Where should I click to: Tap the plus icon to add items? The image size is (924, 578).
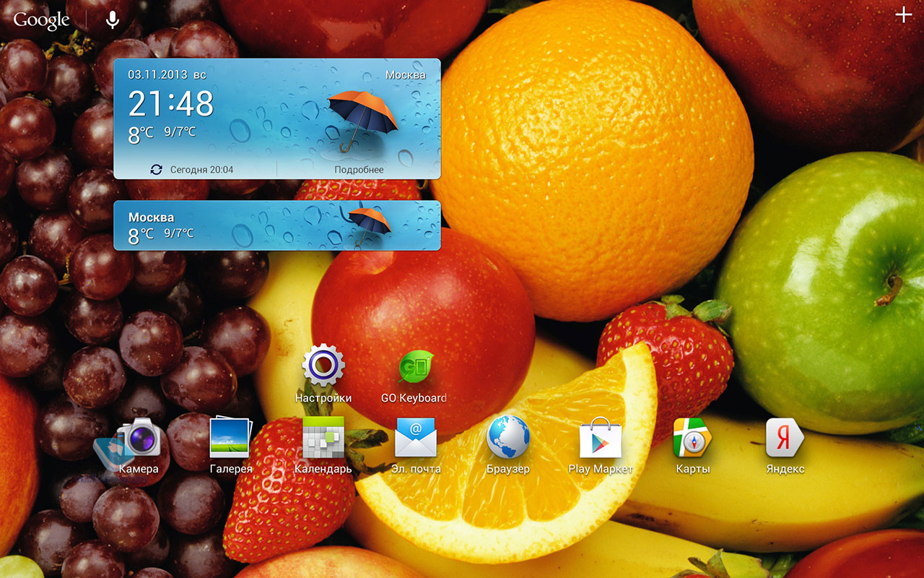[x=903, y=15]
